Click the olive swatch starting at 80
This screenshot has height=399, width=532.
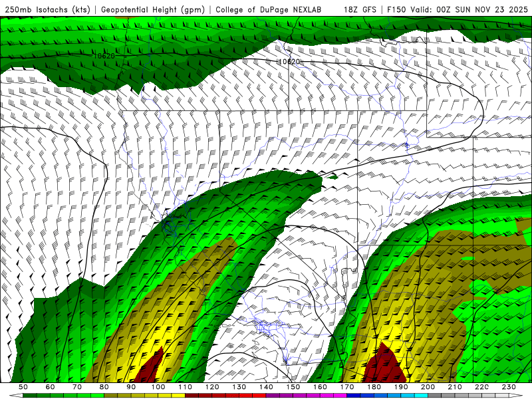pyautogui.click(x=111, y=396)
